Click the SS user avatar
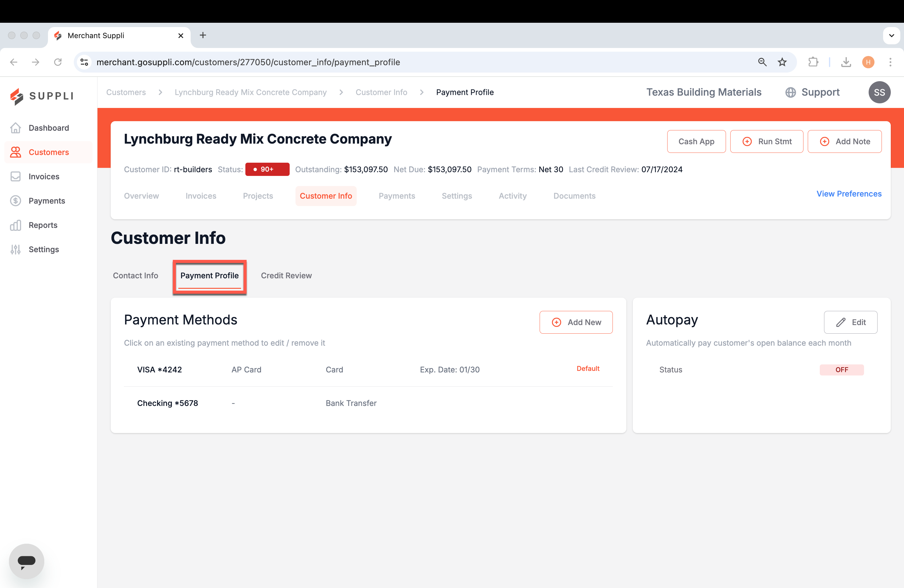 pyautogui.click(x=879, y=92)
